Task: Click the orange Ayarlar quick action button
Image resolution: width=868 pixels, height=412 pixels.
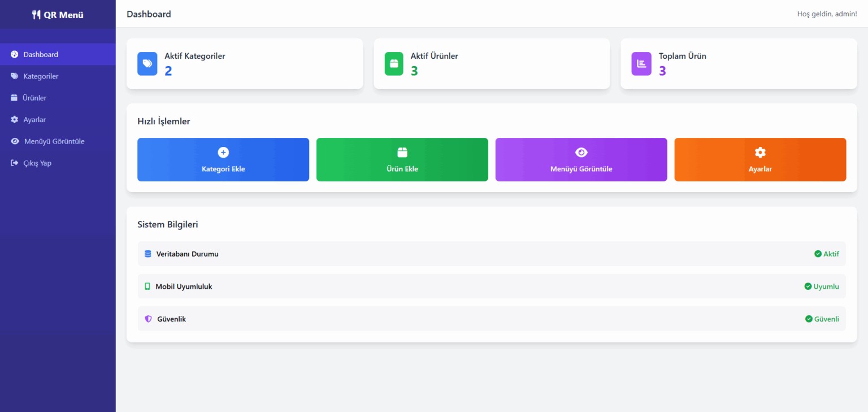Action: click(x=760, y=160)
